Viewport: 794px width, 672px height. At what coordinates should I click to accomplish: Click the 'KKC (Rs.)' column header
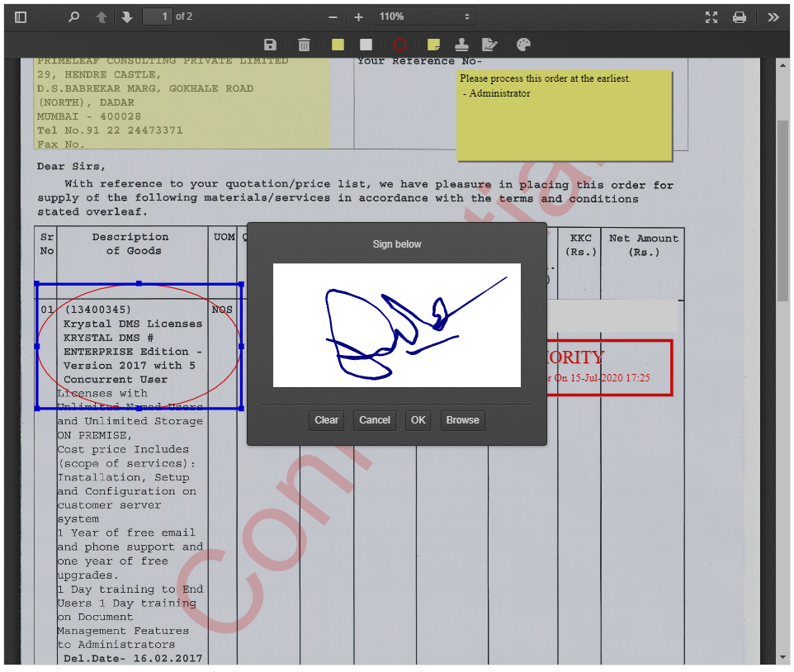tap(580, 246)
